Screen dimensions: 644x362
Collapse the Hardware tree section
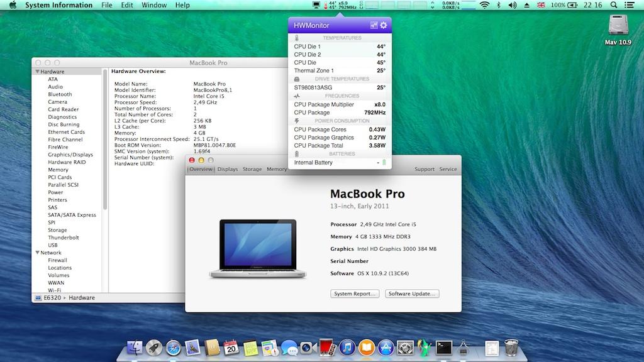(x=37, y=72)
